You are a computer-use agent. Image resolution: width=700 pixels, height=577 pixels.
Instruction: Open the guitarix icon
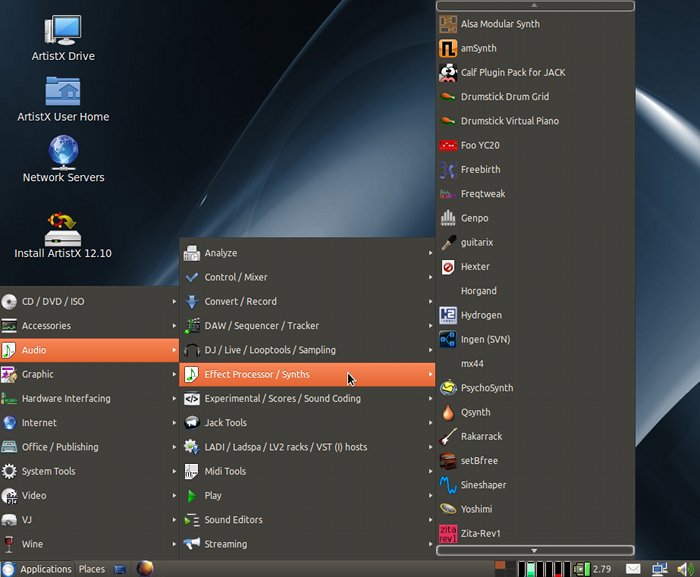(x=448, y=243)
